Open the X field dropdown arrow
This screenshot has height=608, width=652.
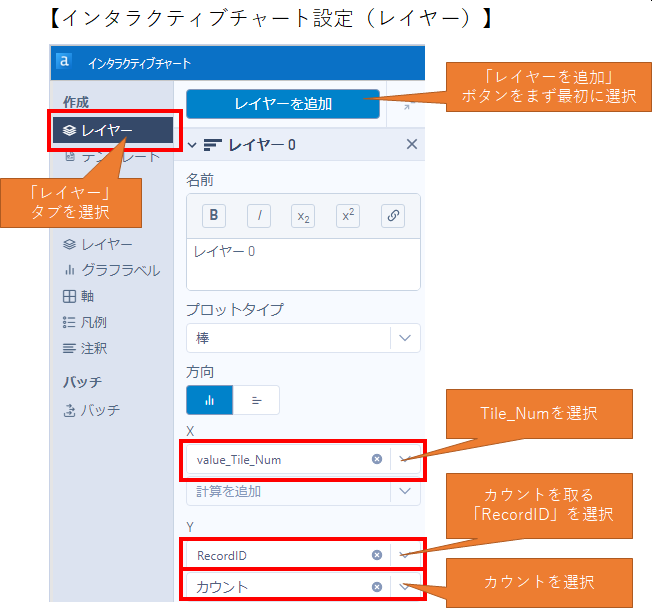(405, 459)
